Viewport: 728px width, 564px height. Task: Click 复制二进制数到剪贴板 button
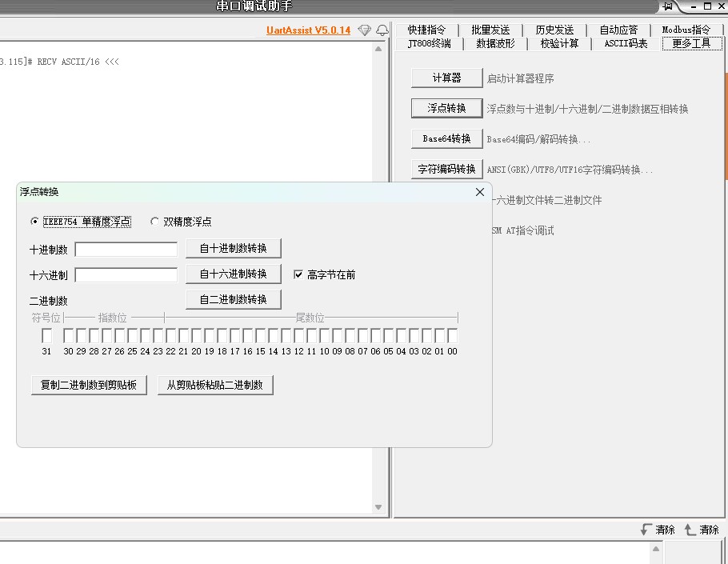pyautogui.click(x=89, y=385)
